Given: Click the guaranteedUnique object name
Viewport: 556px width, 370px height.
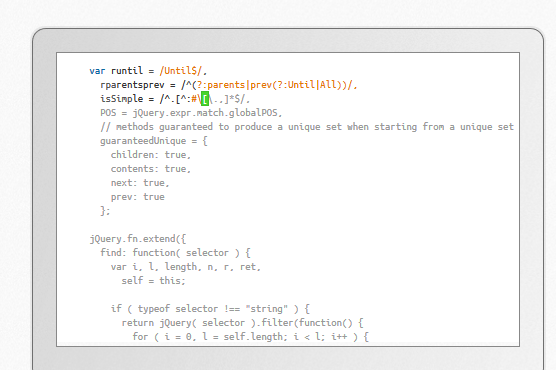Looking at the screenshot, I should (143, 141).
